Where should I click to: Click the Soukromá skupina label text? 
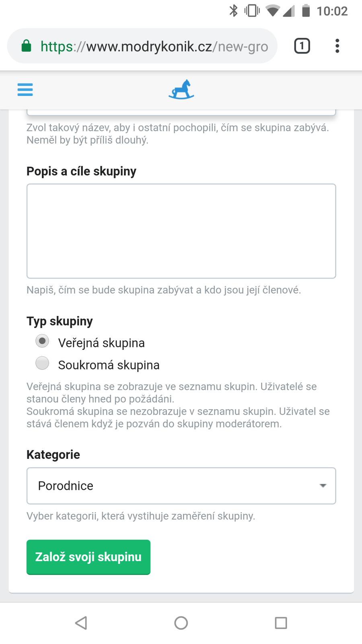click(109, 365)
